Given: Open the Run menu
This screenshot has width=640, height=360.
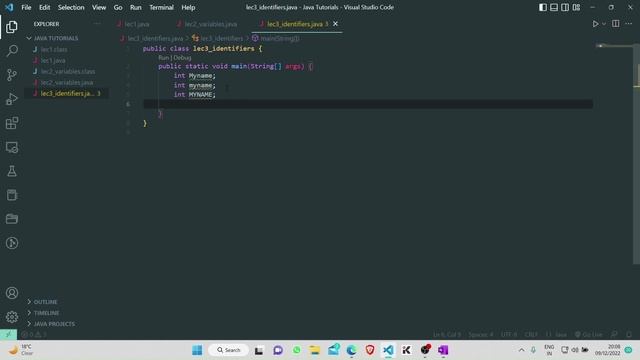Looking at the screenshot, I should pos(136,7).
